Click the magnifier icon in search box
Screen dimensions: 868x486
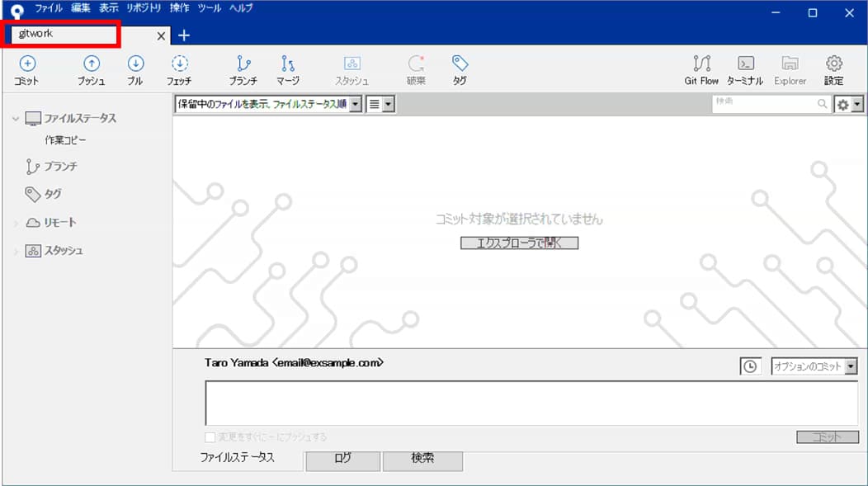tap(823, 103)
